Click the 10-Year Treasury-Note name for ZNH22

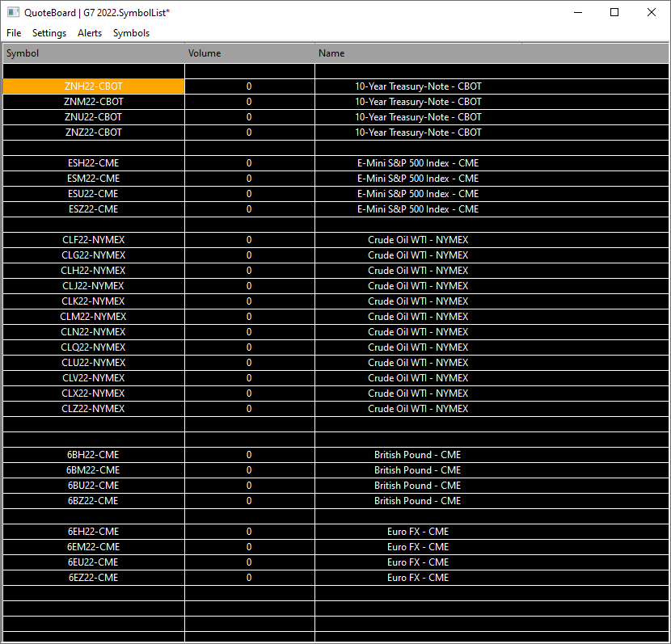[x=418, y=86]
